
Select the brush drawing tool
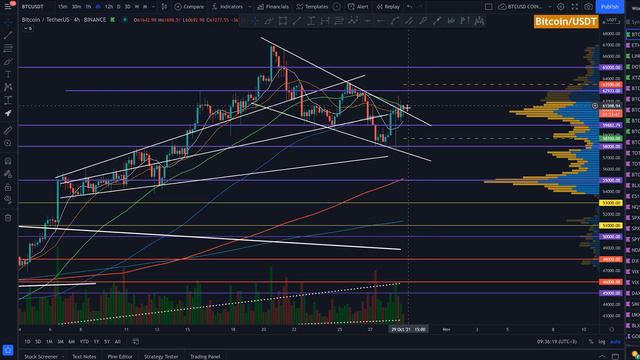tap(8, 61)
